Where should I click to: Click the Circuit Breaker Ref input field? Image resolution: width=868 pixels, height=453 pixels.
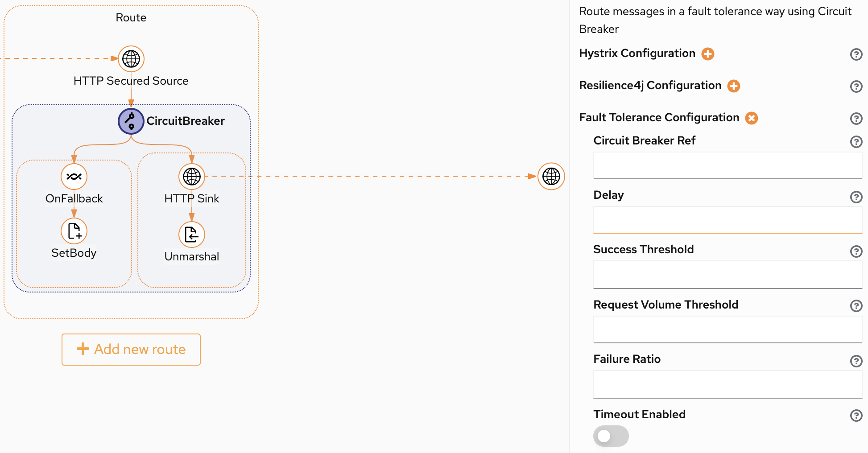coord(727,165)
